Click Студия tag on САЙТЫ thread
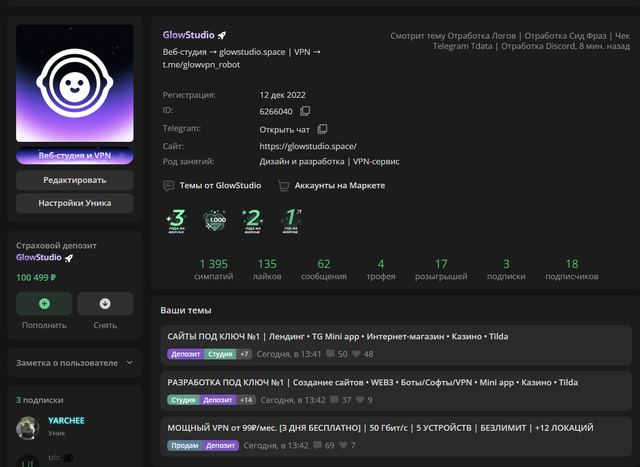 pos(220,354)
